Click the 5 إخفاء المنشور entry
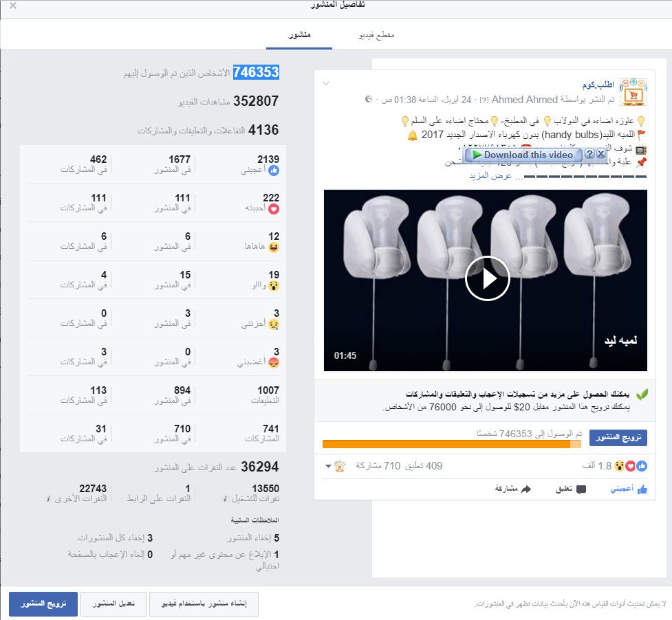This screenshot has width=672, height=620. click(x=253, y=538)
